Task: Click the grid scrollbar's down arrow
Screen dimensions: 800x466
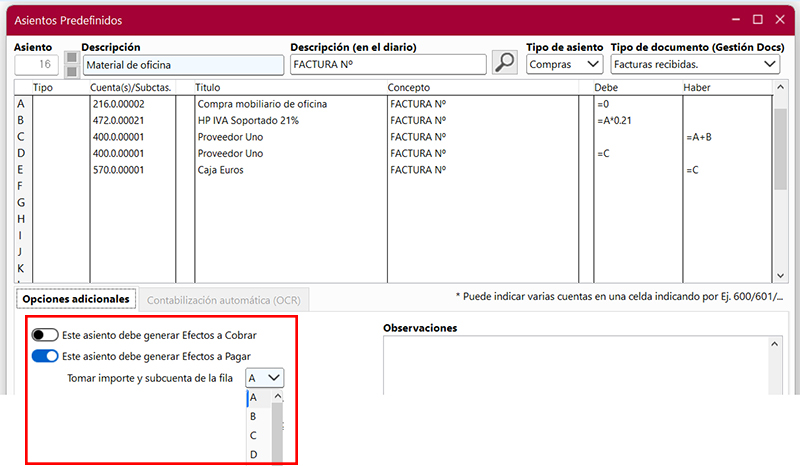Action: click(780, 274)
